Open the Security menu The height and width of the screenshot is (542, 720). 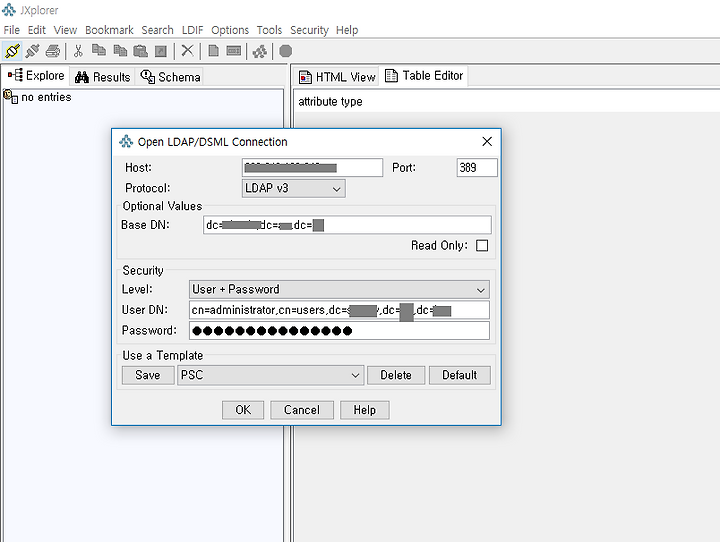click(x=309, y=30)
